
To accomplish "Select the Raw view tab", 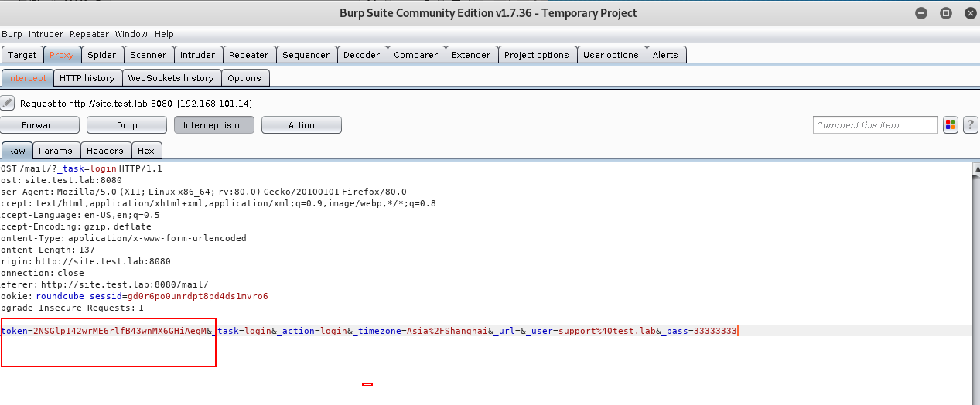I will tap(17, 151).
